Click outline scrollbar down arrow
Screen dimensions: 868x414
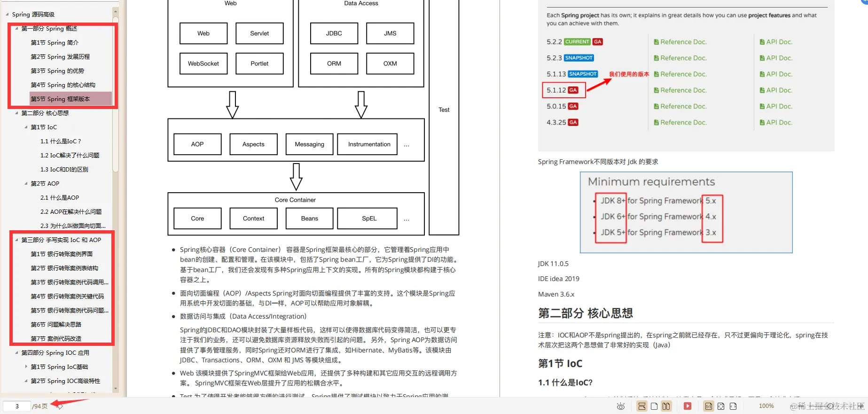116,389
